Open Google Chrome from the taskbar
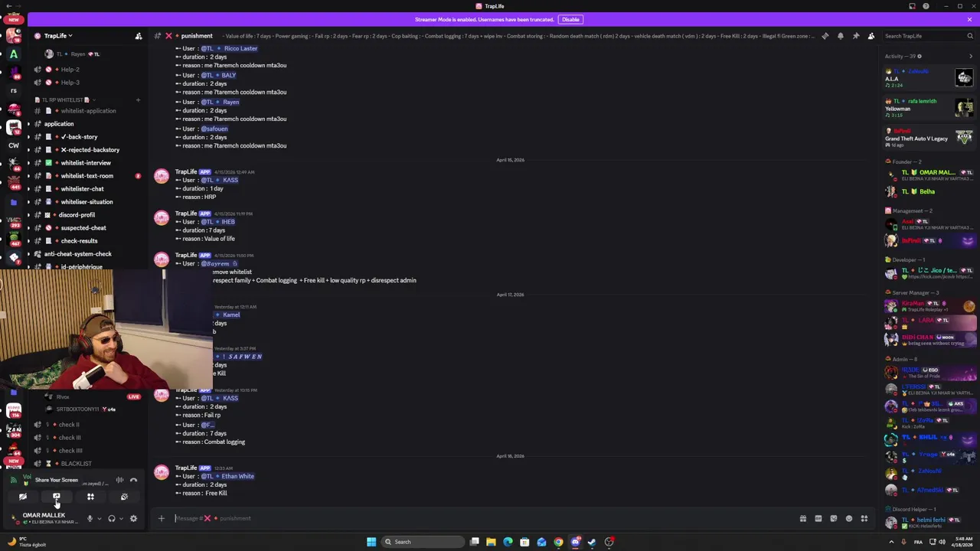Screen dimensions: 980x551 point(558,542)
